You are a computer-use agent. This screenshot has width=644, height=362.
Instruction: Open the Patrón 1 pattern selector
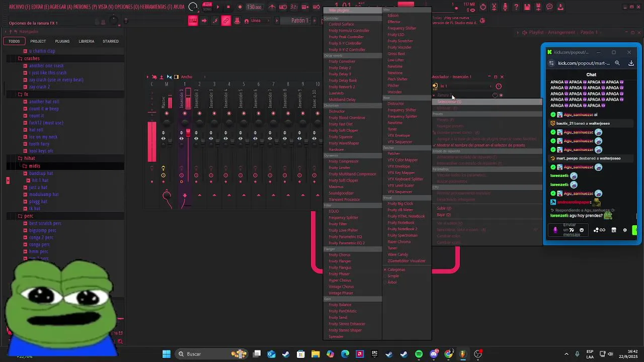pyautogui.click(x=299, y=21)
